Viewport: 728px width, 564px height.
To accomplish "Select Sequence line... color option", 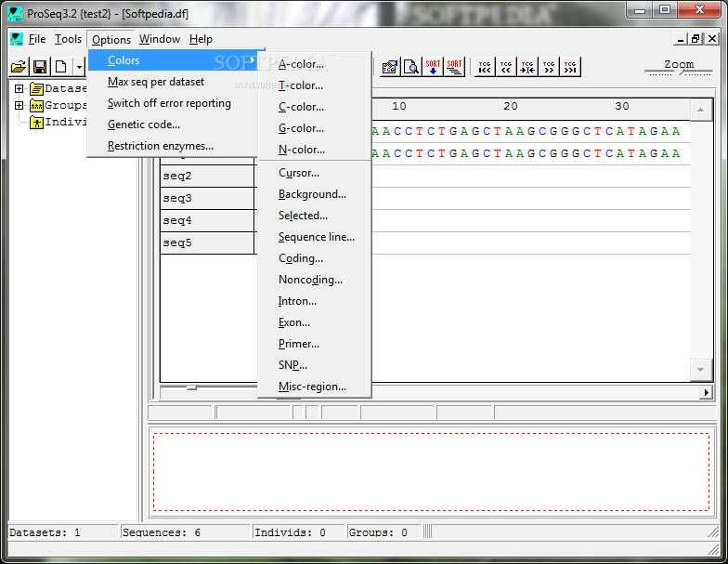I will (315, 237).
